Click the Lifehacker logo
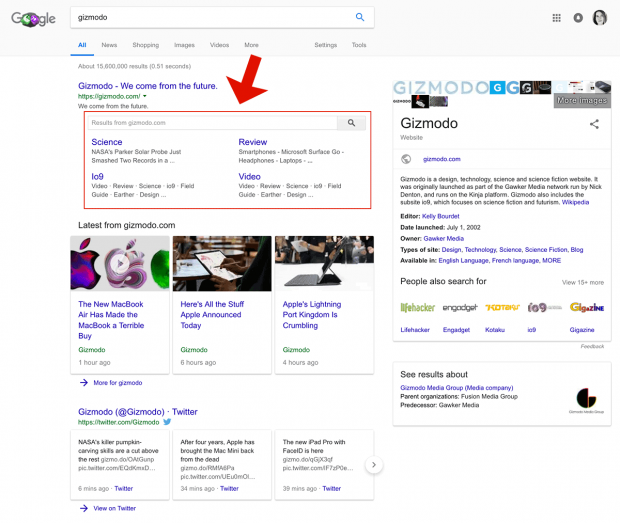 (418, 308)
